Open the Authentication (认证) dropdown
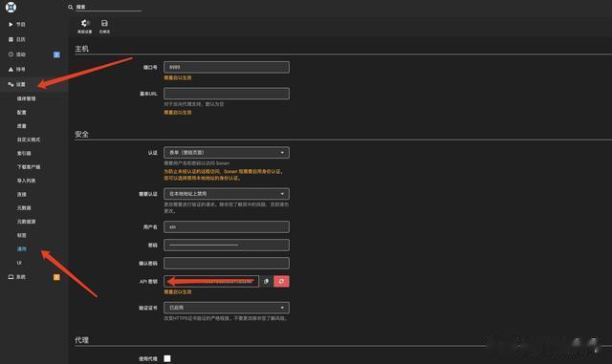 click(x=227, y=153)
